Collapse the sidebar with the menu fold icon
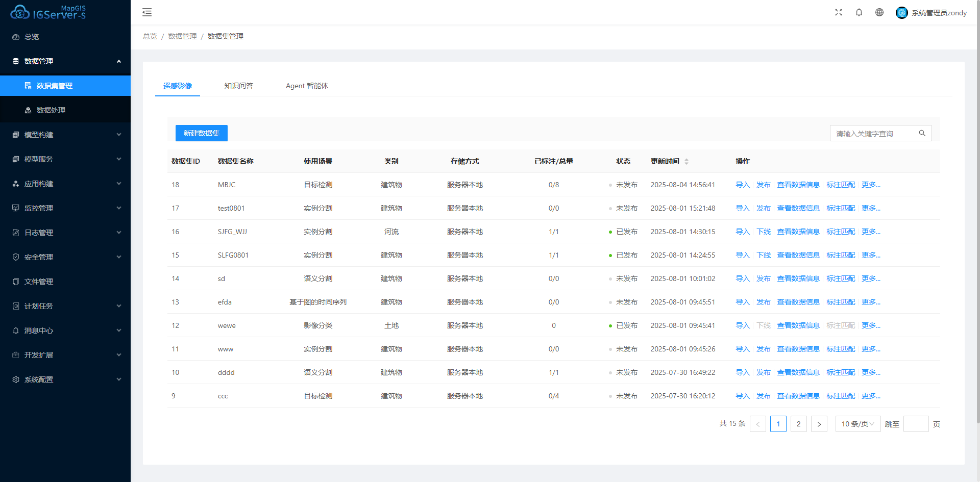Image resolution: width=980 pixels, height=482 pixels. point(147,12)
